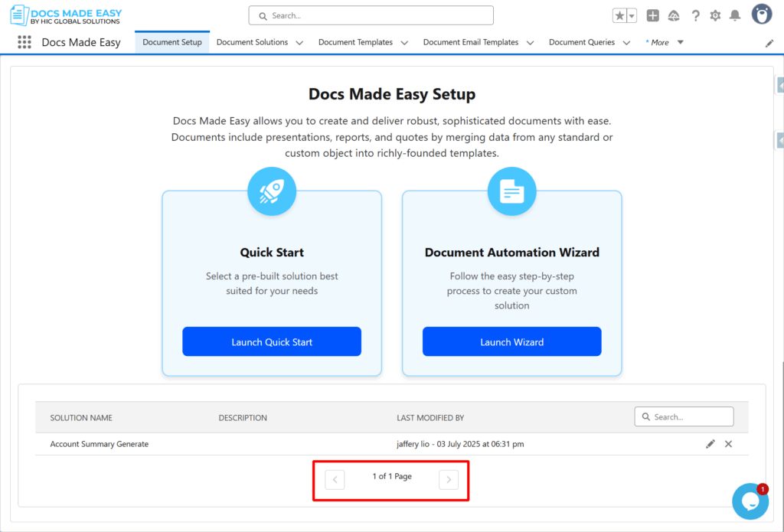Open the Document Templates tab

click(x=355, y=43)
